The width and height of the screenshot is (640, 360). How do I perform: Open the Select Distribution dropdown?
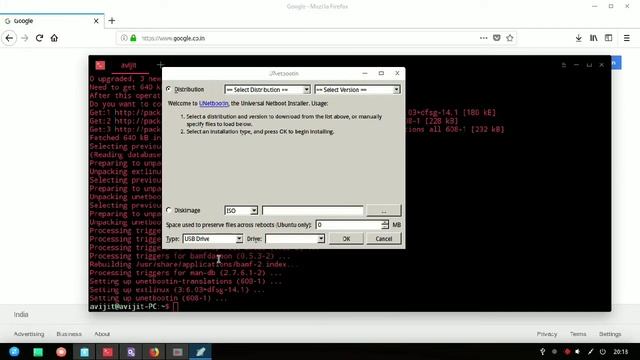point(267,89)
